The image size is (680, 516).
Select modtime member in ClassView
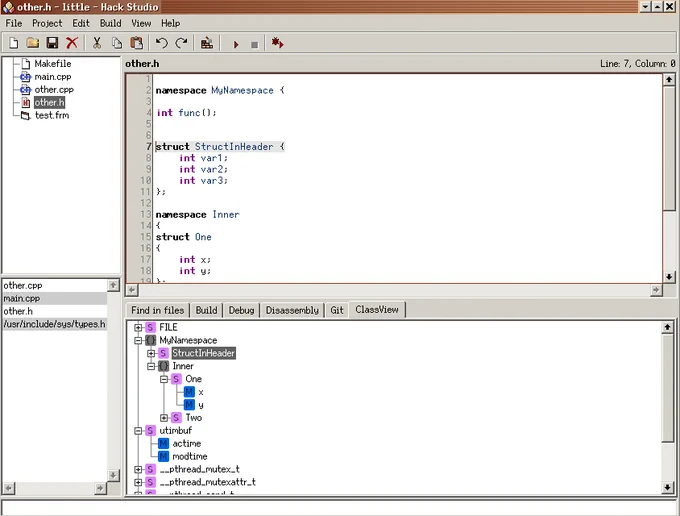(x=190, y=457)
